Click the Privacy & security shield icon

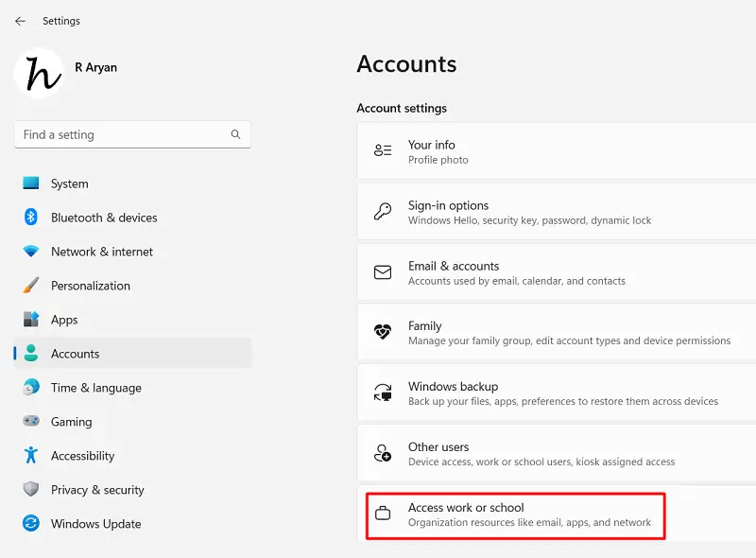click(31, 490)
